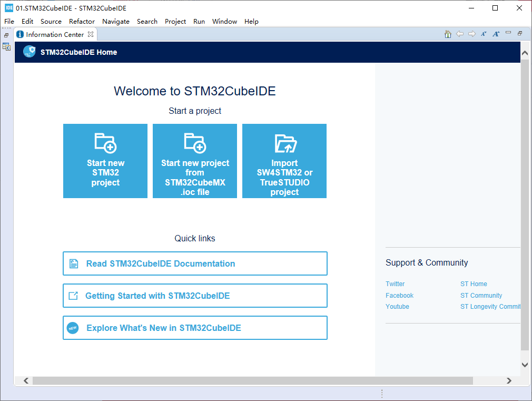The height and width of the screenshot is (401, 532).
Task: Open the Navigate menu
Action: point(116,22)
